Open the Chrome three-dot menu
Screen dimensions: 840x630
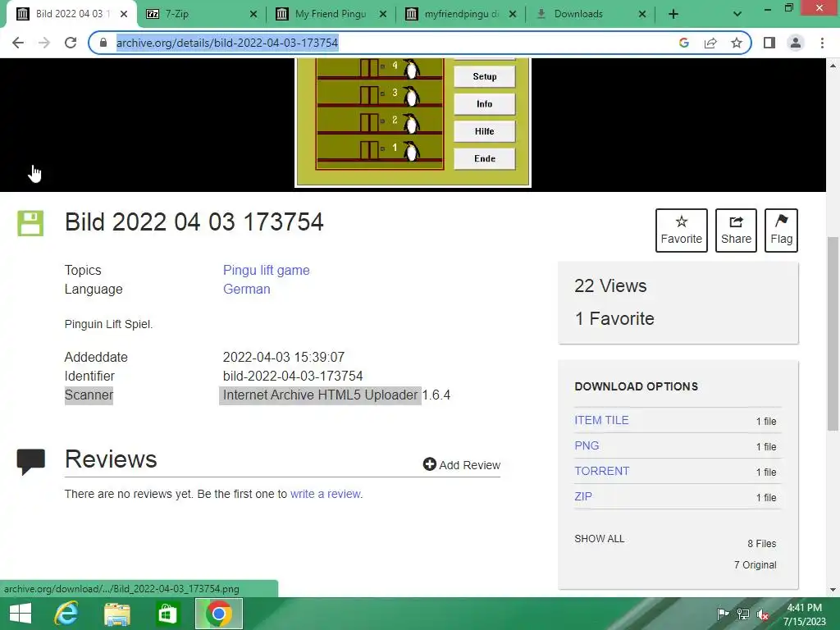coord(822,43)
